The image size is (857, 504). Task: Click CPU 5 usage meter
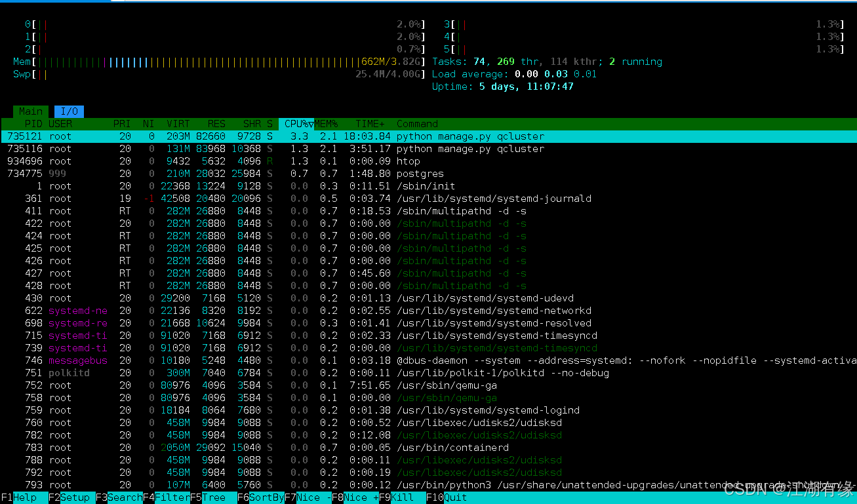pyautogui.click(x=644, y=49)
